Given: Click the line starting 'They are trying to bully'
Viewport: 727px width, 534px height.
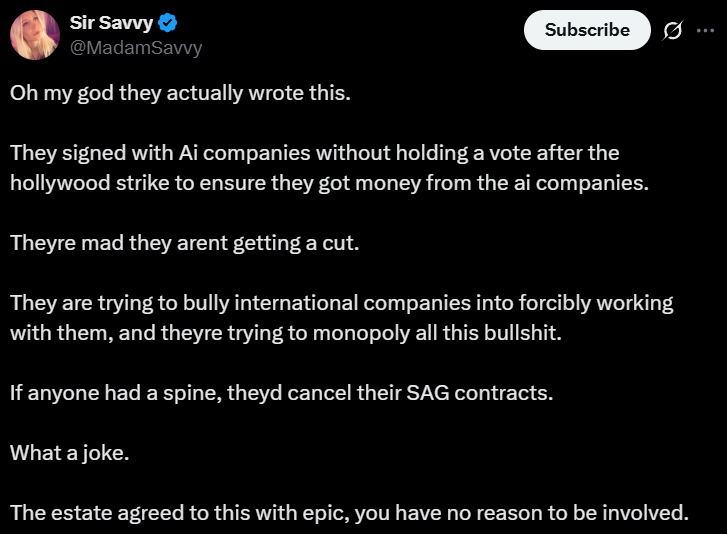Looking at the screenshot, I should pos(341,303).
